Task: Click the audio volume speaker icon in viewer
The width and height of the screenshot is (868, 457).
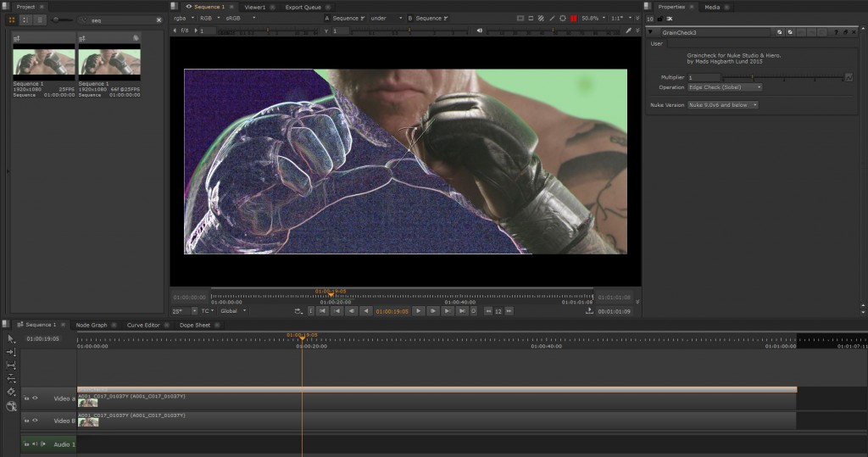Action: click(480, 31)
